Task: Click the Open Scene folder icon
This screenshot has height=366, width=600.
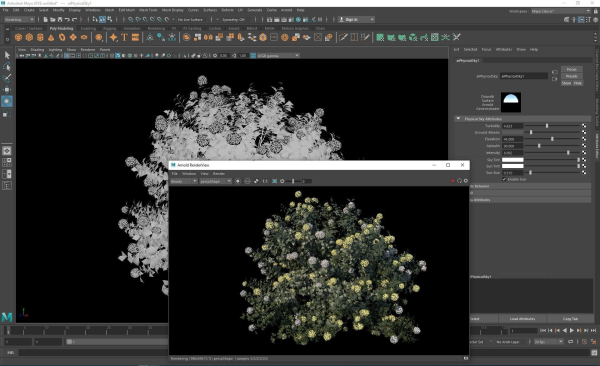Action: [x=53, y=20]
